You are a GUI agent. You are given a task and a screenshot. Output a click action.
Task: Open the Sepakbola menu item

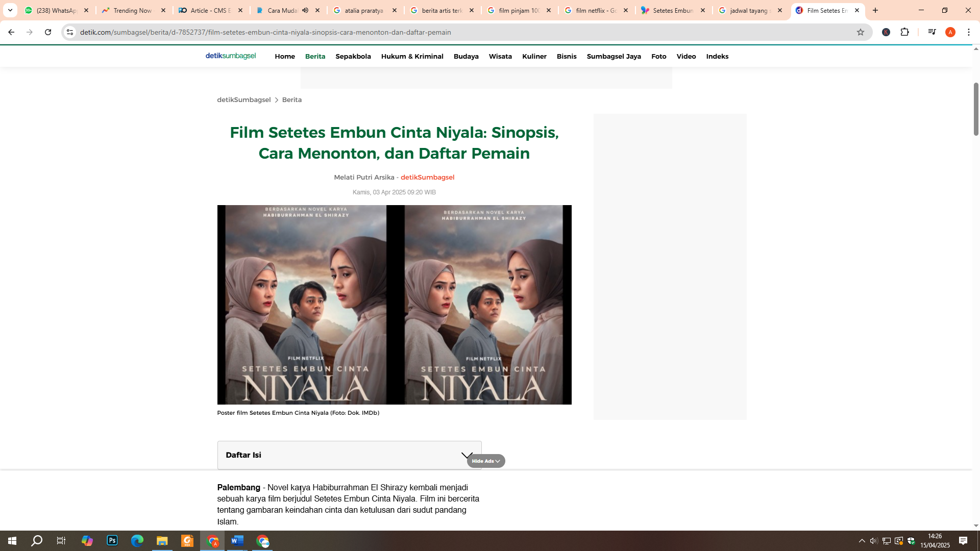[x=353, y=57]
